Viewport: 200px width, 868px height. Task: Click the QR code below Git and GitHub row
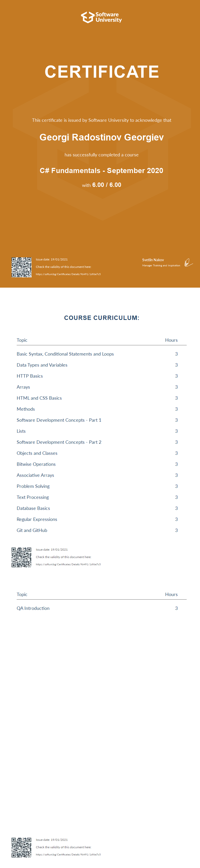tap(21, 557)
